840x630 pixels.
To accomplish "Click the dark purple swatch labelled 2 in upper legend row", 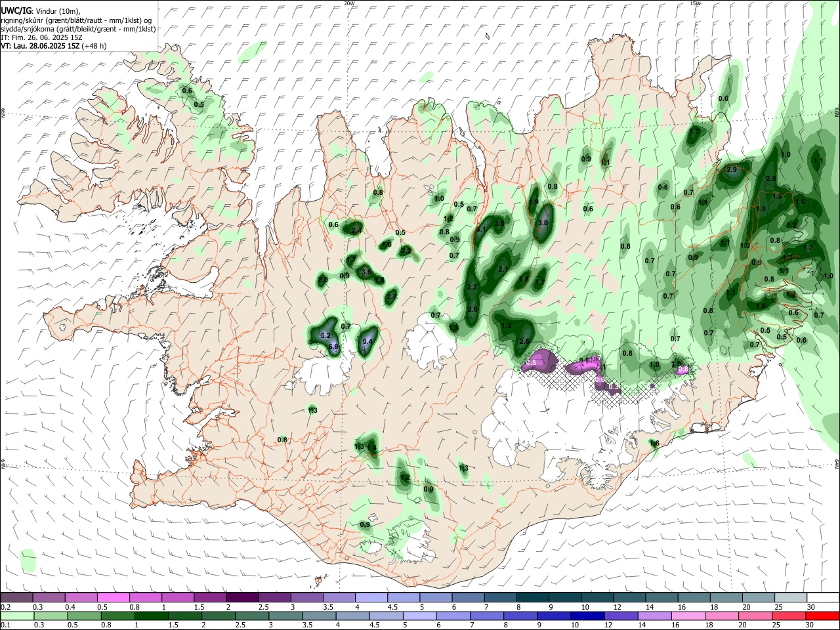I will coord(242,597).
